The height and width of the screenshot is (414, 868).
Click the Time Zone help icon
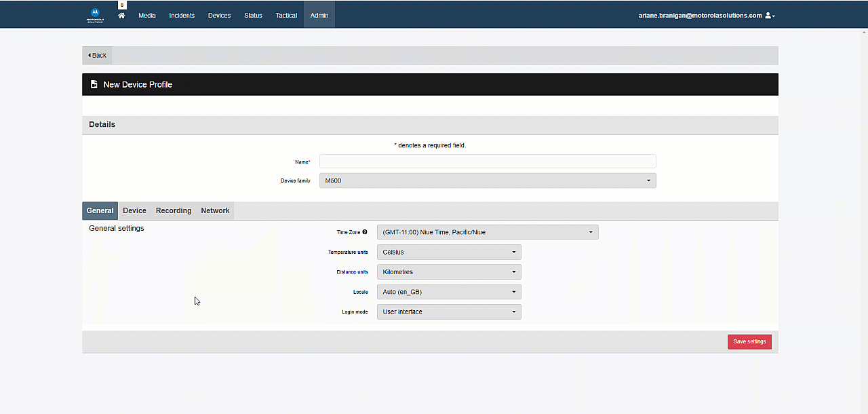point(365,232)
